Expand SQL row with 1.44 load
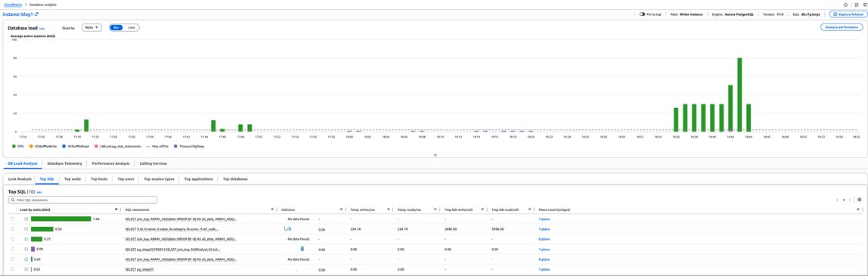Screen dimensions: 868x276 point(26,219)
